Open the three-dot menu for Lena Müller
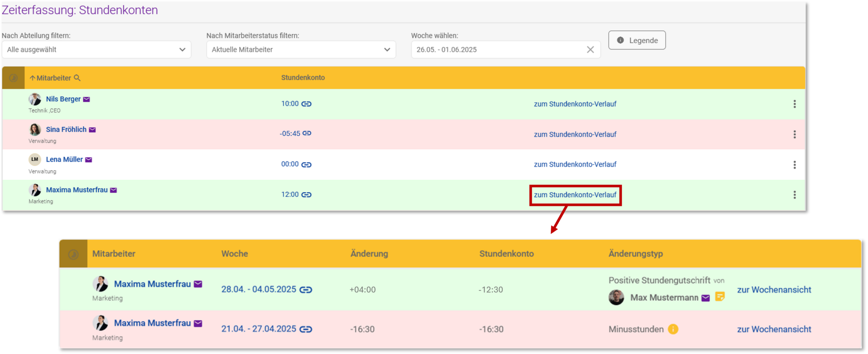 point(794,165)
